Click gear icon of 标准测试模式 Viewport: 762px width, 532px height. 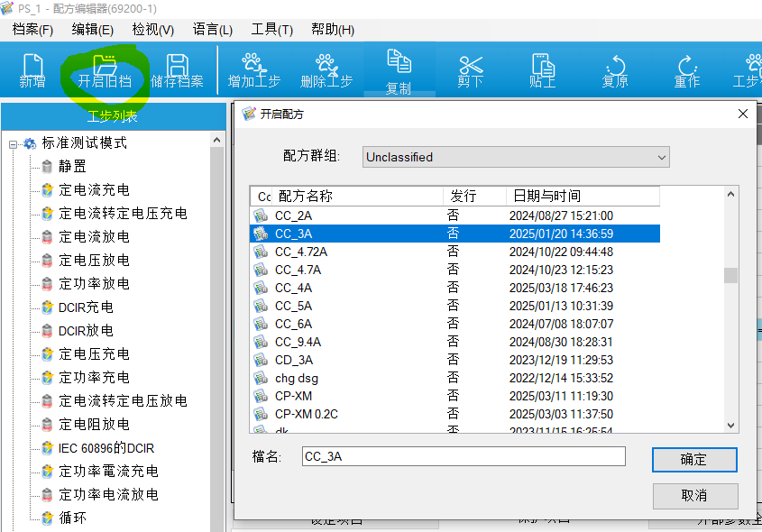pyautogui.click(x=30, y=143)
